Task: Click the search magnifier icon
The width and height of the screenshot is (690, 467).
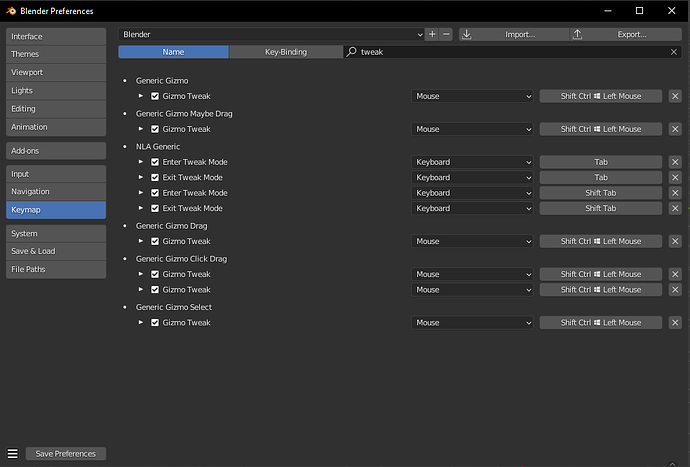Action: 351,52
